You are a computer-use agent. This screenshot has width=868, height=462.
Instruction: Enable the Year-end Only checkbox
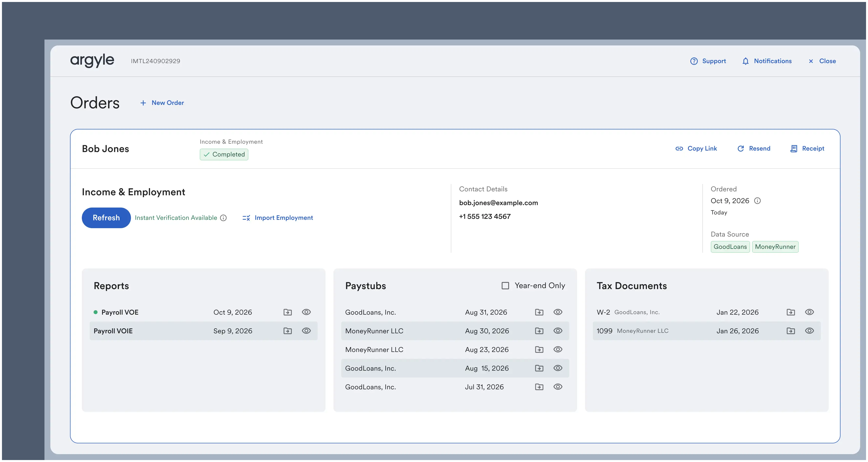tap(505, 285)
